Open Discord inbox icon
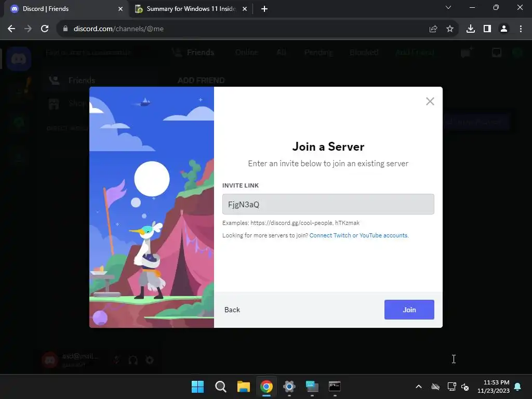532x399 pixels. coord(497,52)
